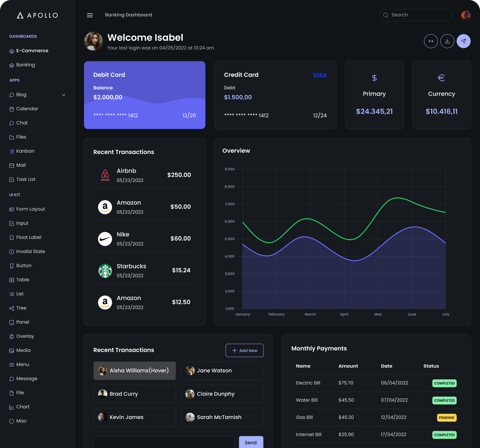Viewport: 480px width, 448px height.
Task: Open the E-Commerce dashboard entry
Action: pyautogui.click(x=32, y=50)
